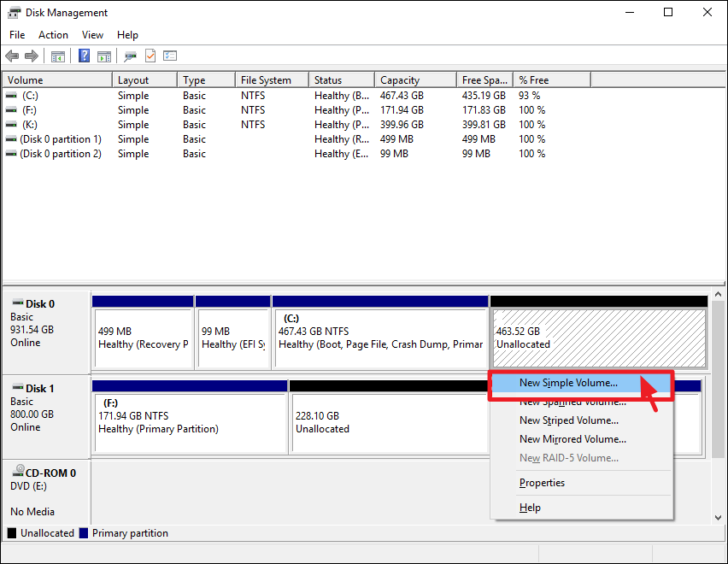Viewport: 728px width, 564px height.
Task: Sort by the % Free column header
Action: tap(552, 79)
